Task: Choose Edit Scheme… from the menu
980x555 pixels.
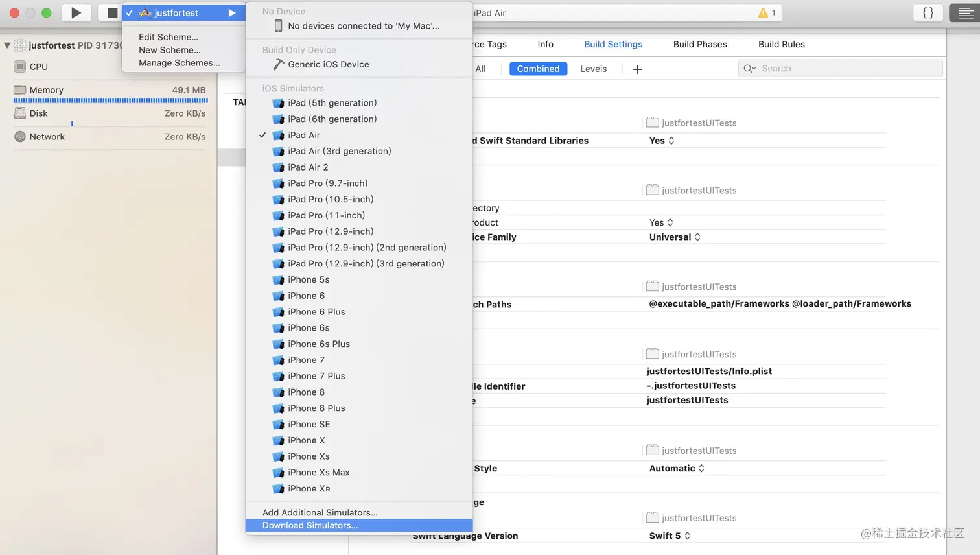Action: click(x=169, y=37)
